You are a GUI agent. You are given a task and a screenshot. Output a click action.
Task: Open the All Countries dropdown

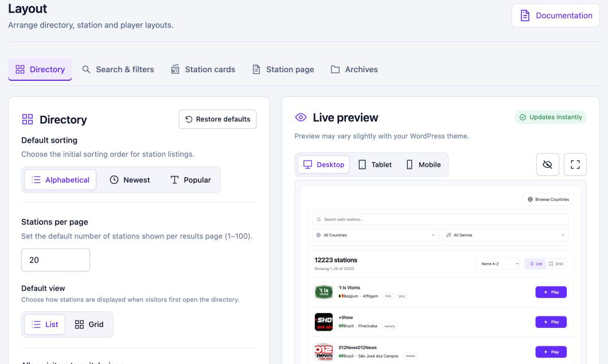click(x=375, y=235)
